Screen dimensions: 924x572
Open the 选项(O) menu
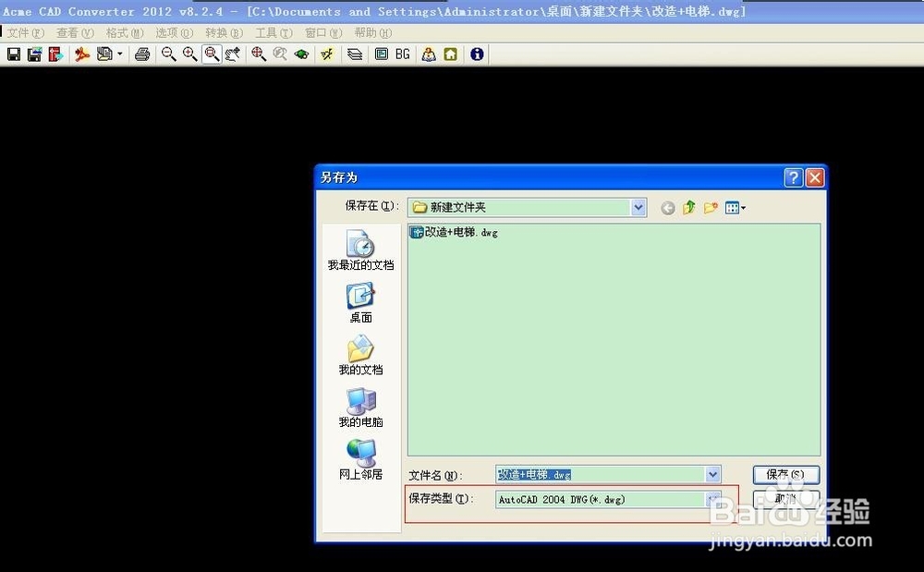coord(175,33)
